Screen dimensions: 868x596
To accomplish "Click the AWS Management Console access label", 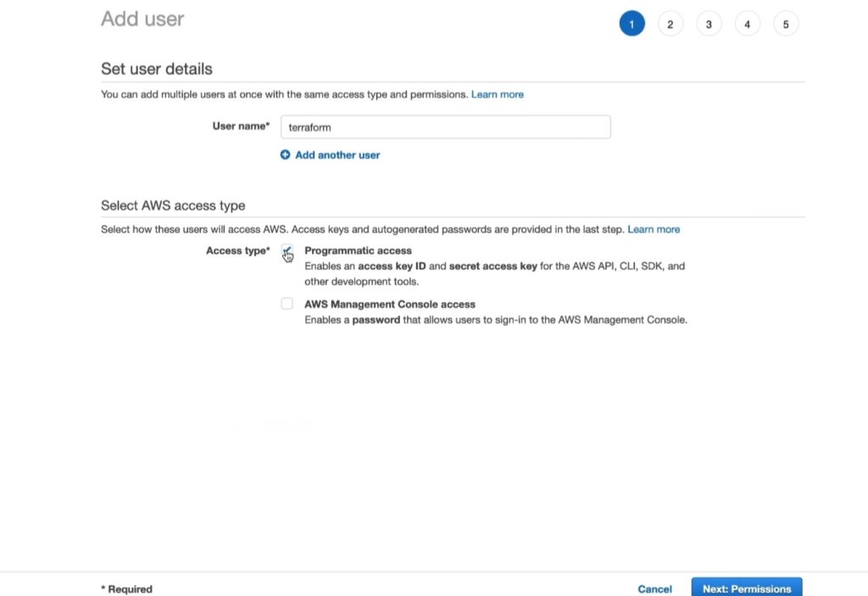I will click(x=390, y=304).
